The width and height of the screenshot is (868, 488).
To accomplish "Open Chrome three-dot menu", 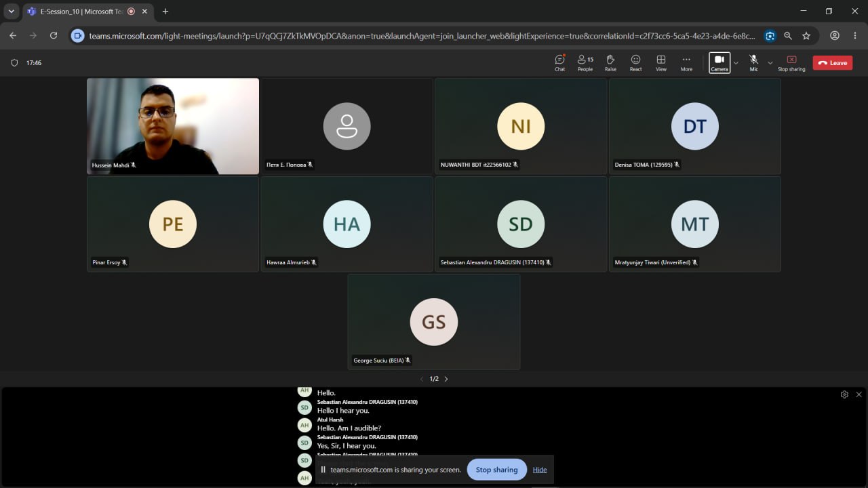I will pyautogui.click(x=855, y=36).
